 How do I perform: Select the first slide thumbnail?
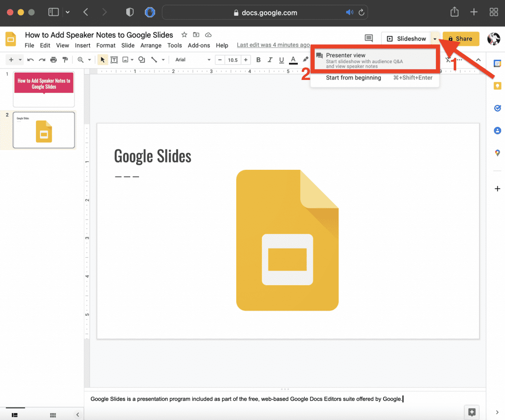click(44, 89)
